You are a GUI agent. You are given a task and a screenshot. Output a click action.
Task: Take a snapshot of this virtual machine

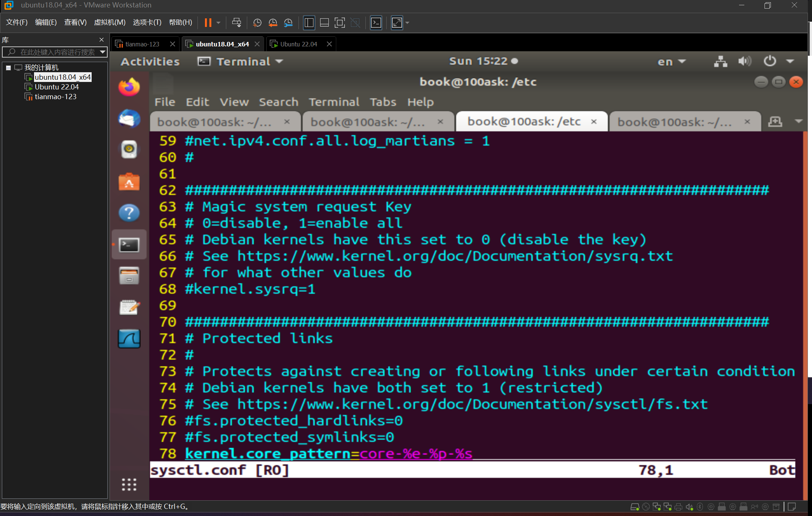(x=257, y=23)
